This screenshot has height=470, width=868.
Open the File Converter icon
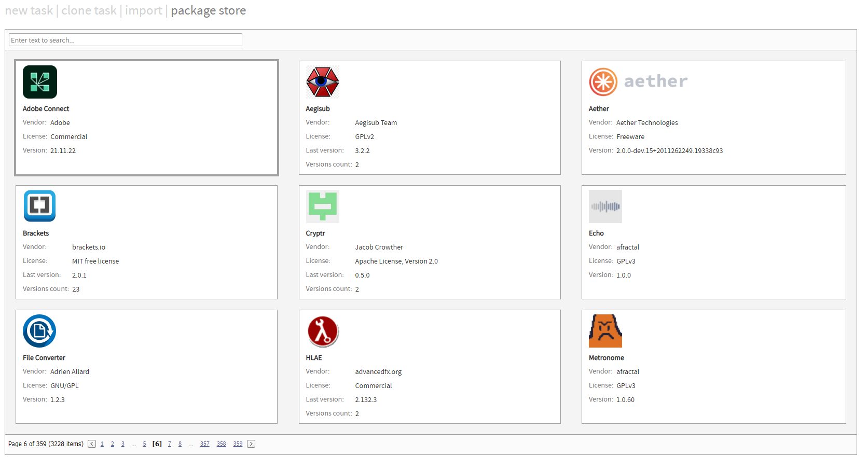39,330
